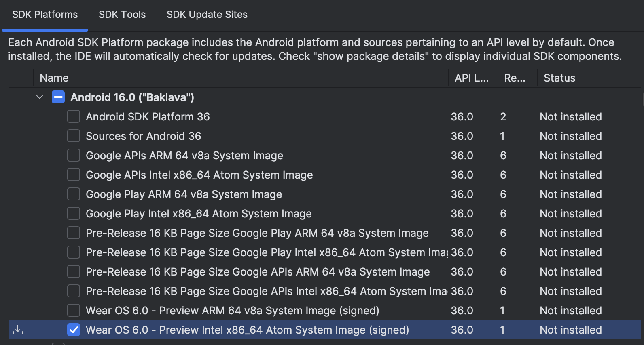This screenshot has height=345, width=644.
Task: Check Android SDK Platform 36
Action: (x=74, y=117)
